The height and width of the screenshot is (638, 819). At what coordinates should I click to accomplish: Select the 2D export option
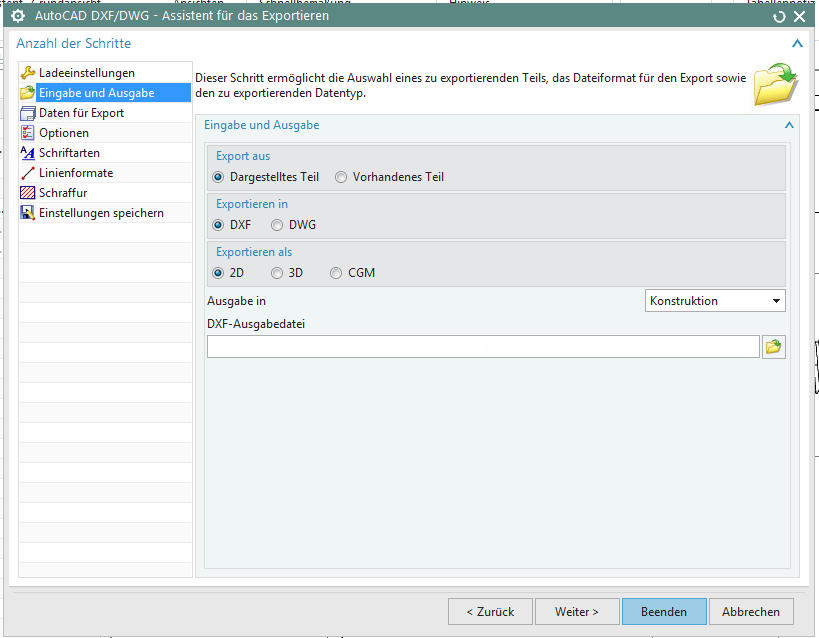pos(218,273)
